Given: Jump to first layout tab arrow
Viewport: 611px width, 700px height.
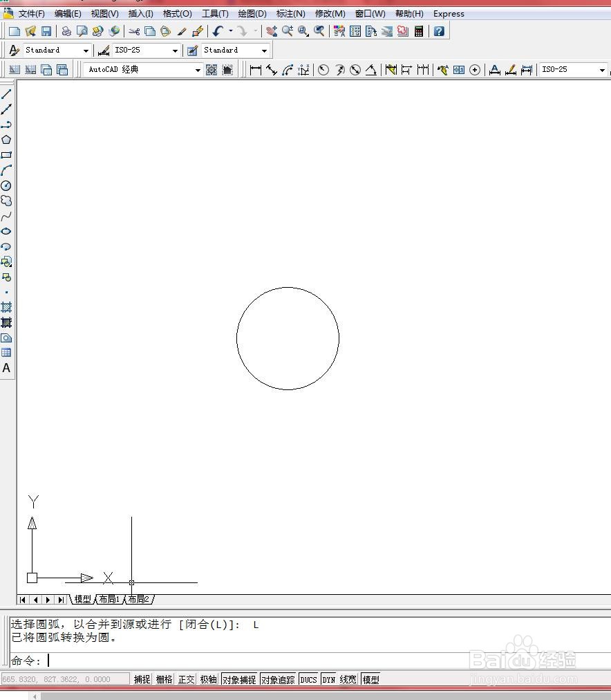Looking at the screenshot, I should point(22,600).
